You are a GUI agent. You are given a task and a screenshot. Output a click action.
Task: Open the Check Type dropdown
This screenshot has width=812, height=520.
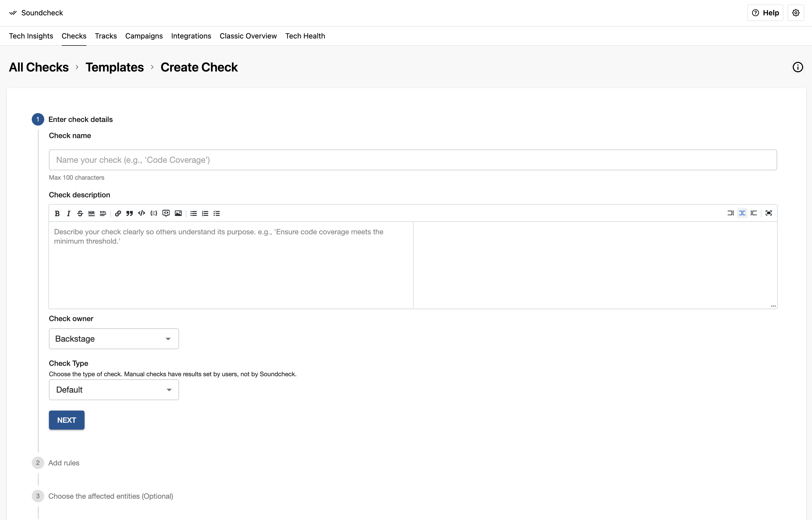coord(113,390)
